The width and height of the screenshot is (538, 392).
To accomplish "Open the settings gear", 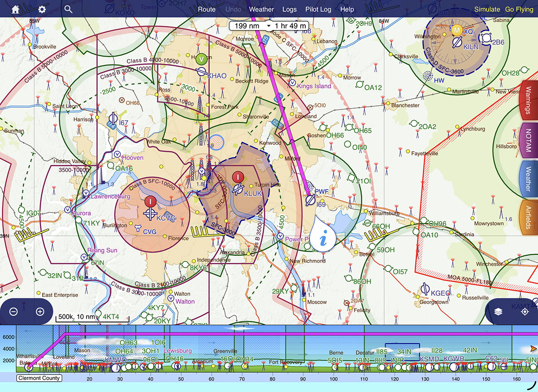I will [42, 9].
